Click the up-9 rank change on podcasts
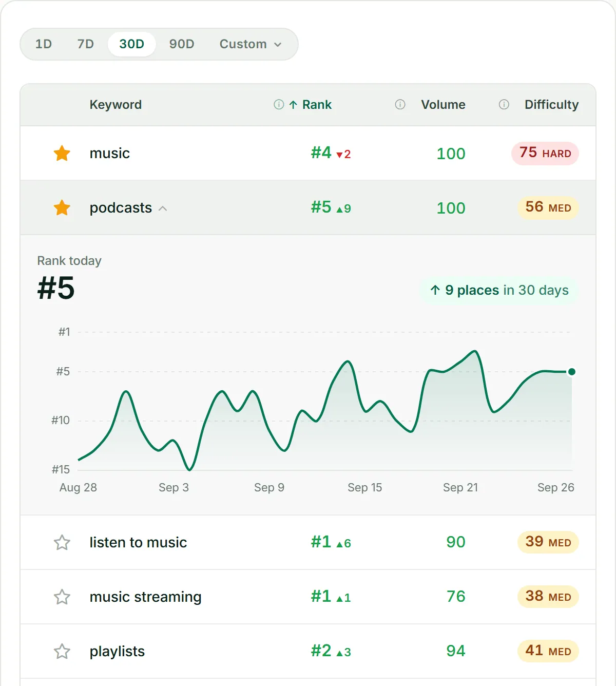This screenshot has height=686, width=616. click(x=343, y=208)
